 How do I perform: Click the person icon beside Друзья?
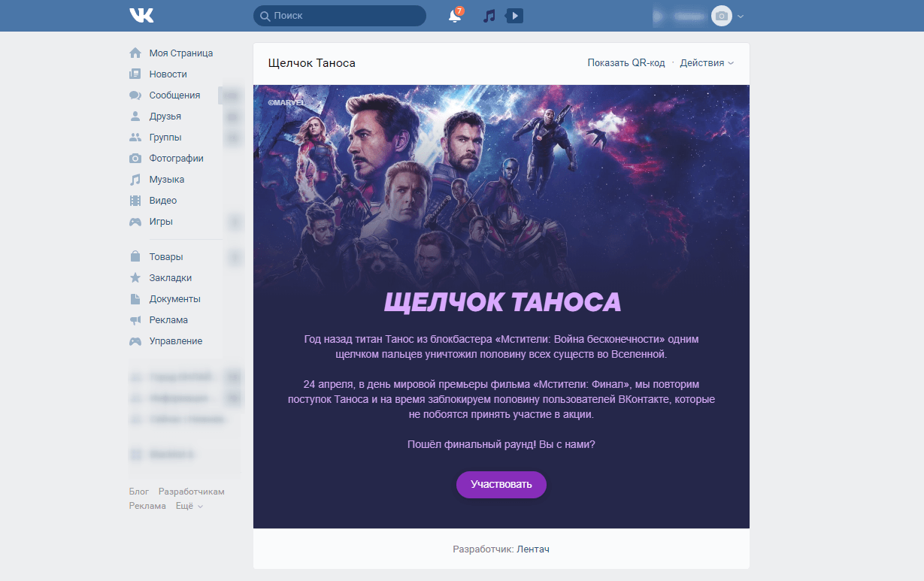(135, 117)
